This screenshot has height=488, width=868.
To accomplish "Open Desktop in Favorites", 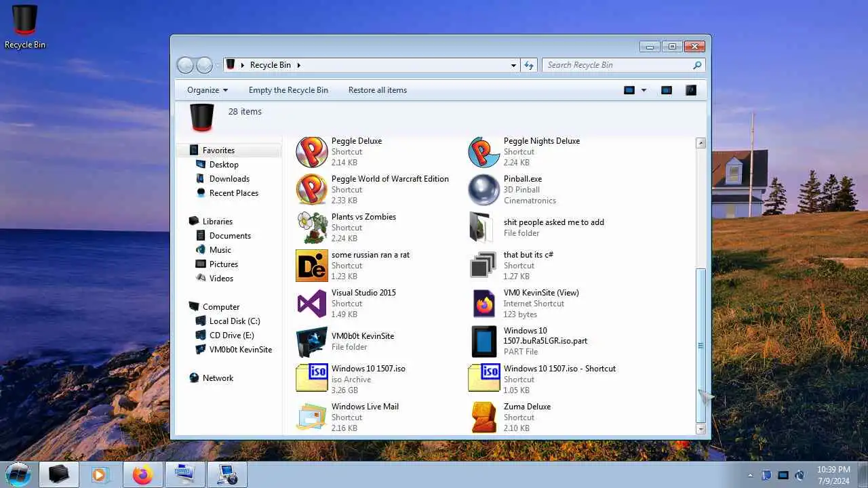I will (x=217, y=165).
